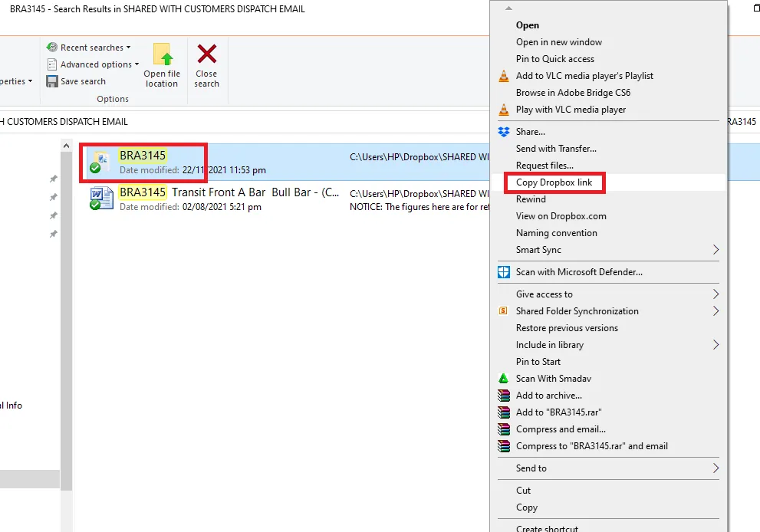The height and width of the screenshot is (532, 760).
Task: Click the Open file location folder icon
Action: click(162, 54)
